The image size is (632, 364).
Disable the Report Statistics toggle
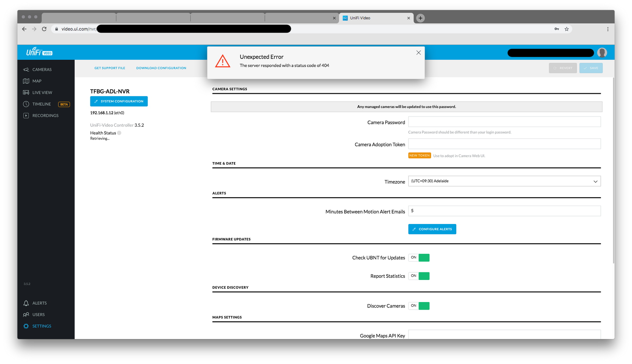pos(419,276)
